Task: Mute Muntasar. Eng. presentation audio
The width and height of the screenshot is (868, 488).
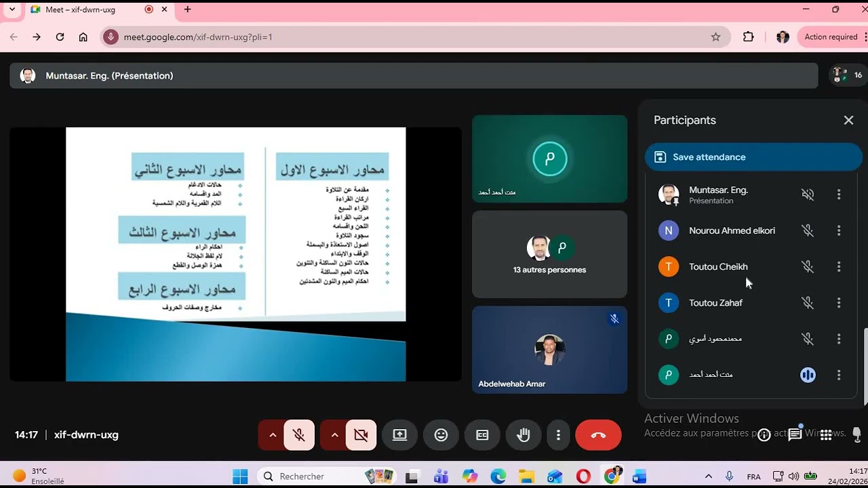Action: (x=808, y=195)
